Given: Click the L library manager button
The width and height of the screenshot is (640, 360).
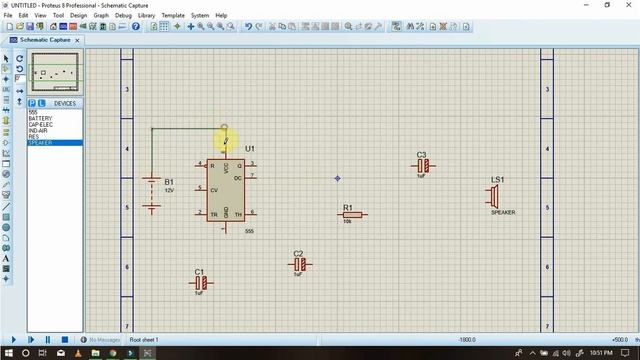Looking at the screenshot, I should click(x=41, y=103).
